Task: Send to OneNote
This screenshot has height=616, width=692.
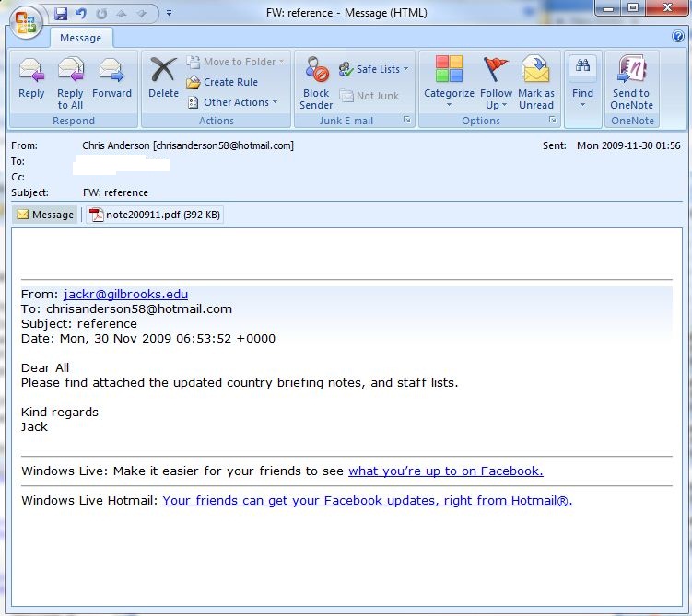Action: click(x=631, y=83)
